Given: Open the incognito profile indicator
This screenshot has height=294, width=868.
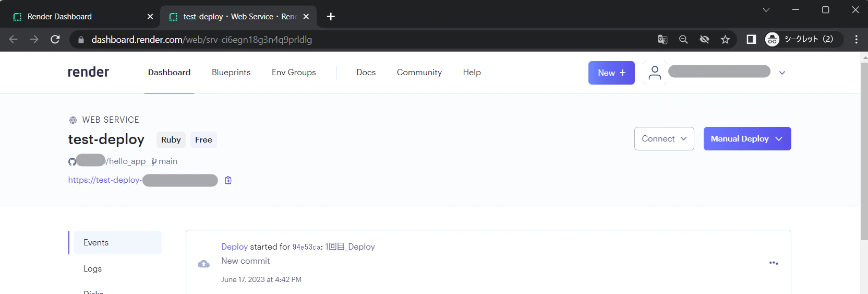Looking at the screenshot, I should click(x=803, y=39).
